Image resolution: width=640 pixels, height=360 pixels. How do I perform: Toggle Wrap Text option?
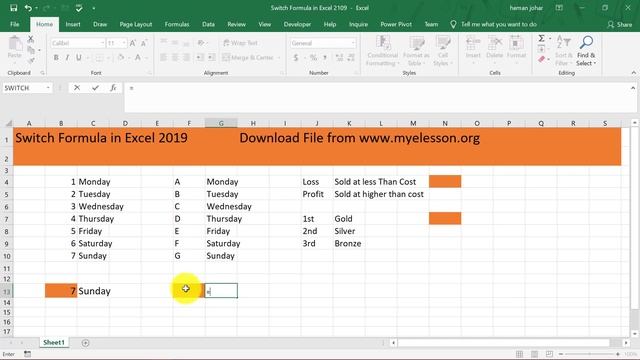pyautogui.click(x=240, y=43)
